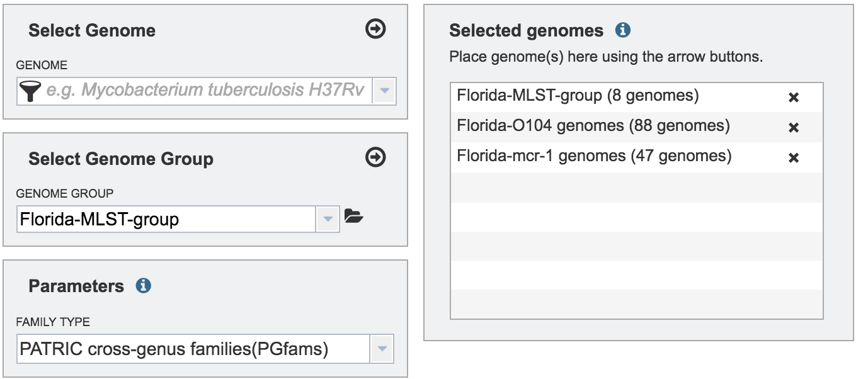Expand the Genome dropdown arrow
Screen dimensions: 868x379
[385, 91]
